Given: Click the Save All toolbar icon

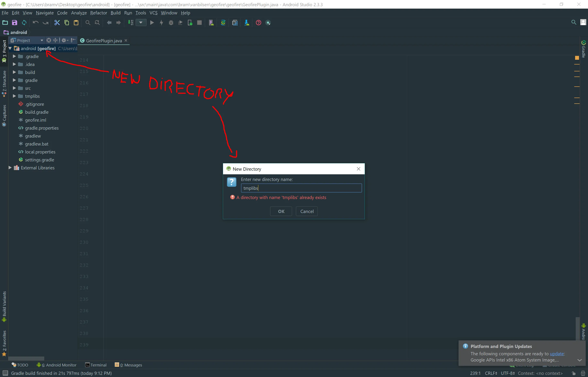Looking at the screenshot, I should (15, 23).
